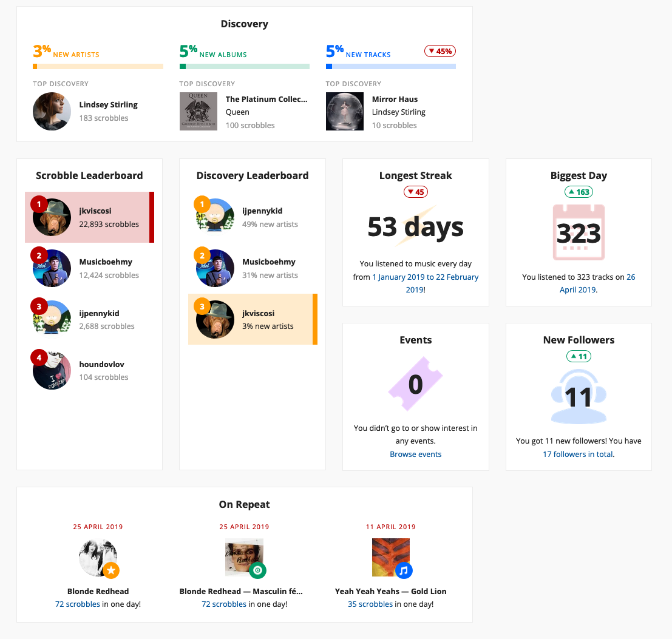This screenshot has height=639, width=672.
Task: Open the Mirror Haus track artwork
Action: (x=345, y=112)
